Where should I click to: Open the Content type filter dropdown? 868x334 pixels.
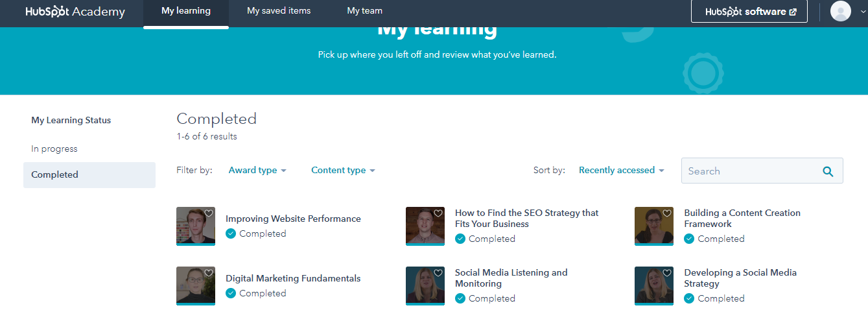343,170
